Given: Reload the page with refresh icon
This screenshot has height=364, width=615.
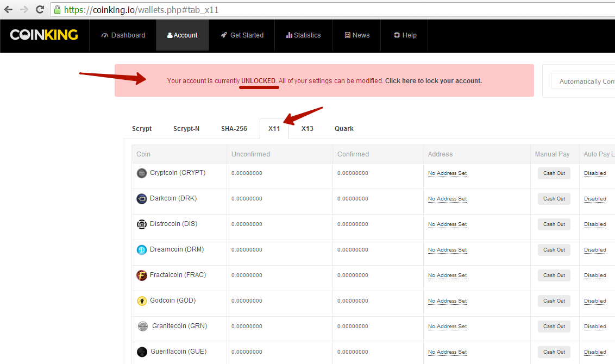Looking at the screenshot, I should point(40,9).
